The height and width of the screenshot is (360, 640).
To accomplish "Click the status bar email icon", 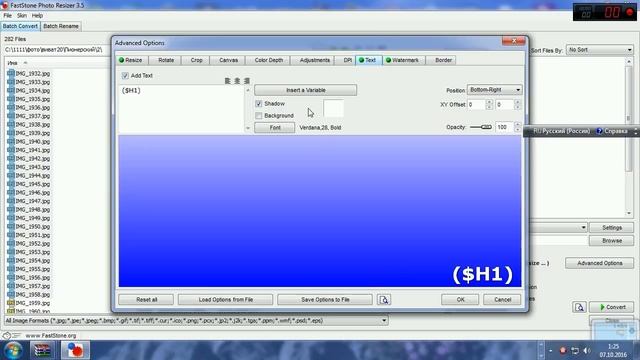I will (x=7, y=336).
